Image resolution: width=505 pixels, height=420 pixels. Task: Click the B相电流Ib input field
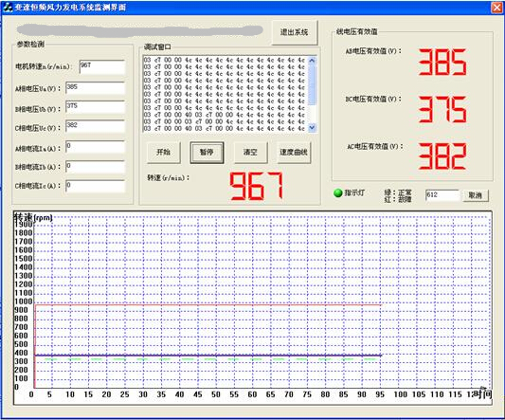(95, 167)
